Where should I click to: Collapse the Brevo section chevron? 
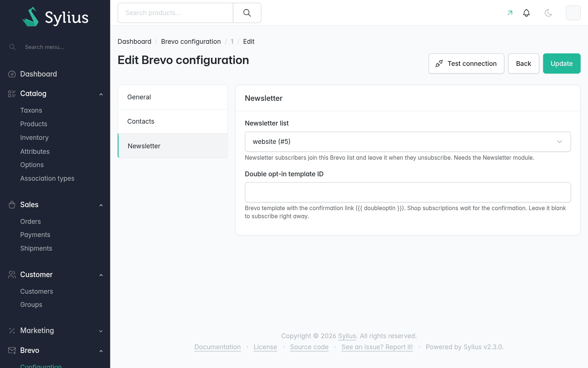tap(101, 351)
